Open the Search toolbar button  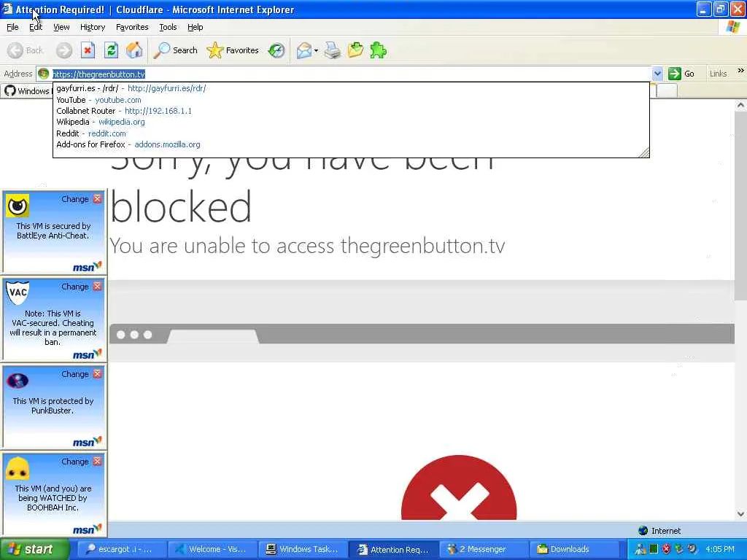[175, 50]
